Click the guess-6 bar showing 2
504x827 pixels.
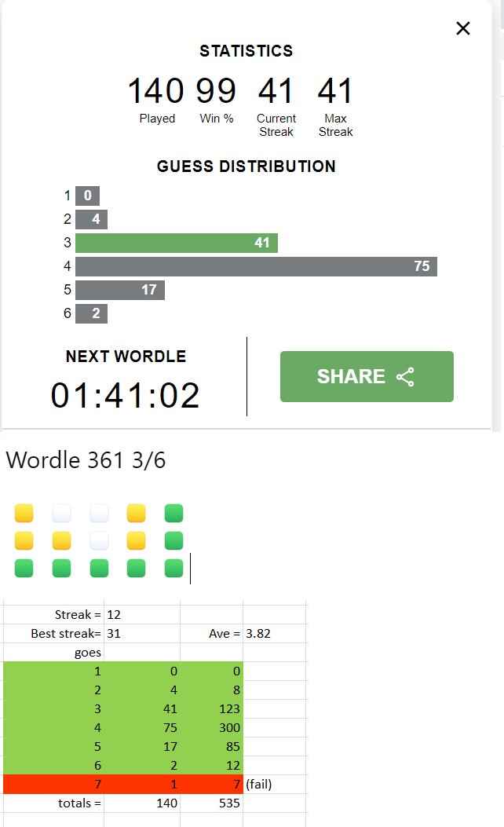coord(91,313)
